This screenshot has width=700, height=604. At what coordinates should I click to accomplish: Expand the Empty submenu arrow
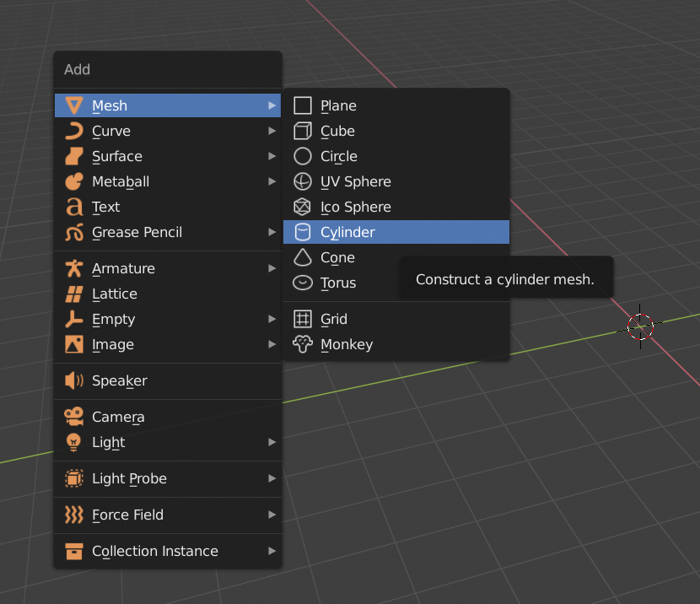click(x=272, y=319)
